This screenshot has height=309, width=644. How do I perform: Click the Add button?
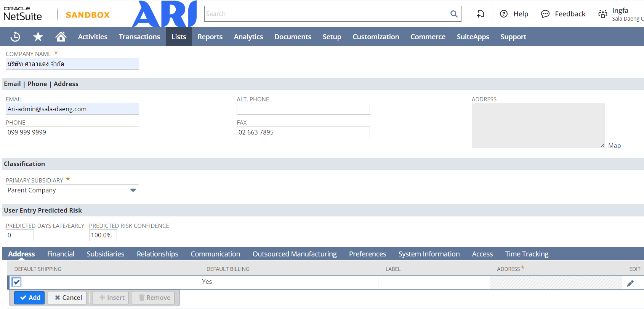[29, 298]
